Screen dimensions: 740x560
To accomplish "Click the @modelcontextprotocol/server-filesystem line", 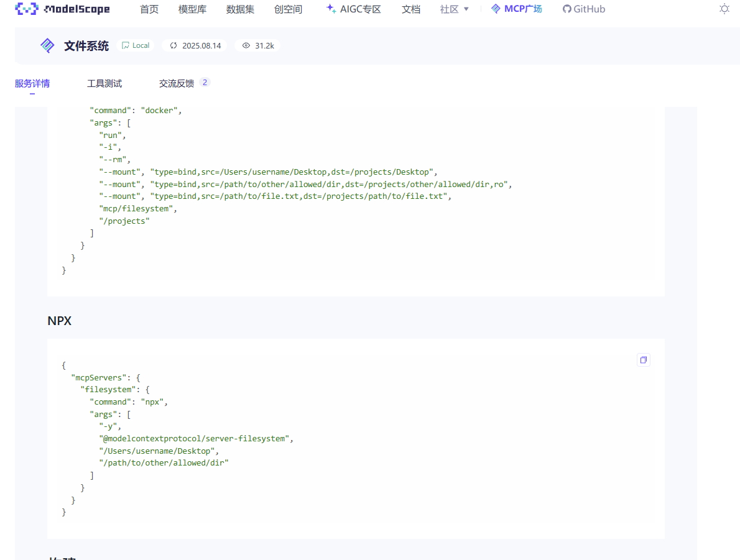I will tap(196, 439).
